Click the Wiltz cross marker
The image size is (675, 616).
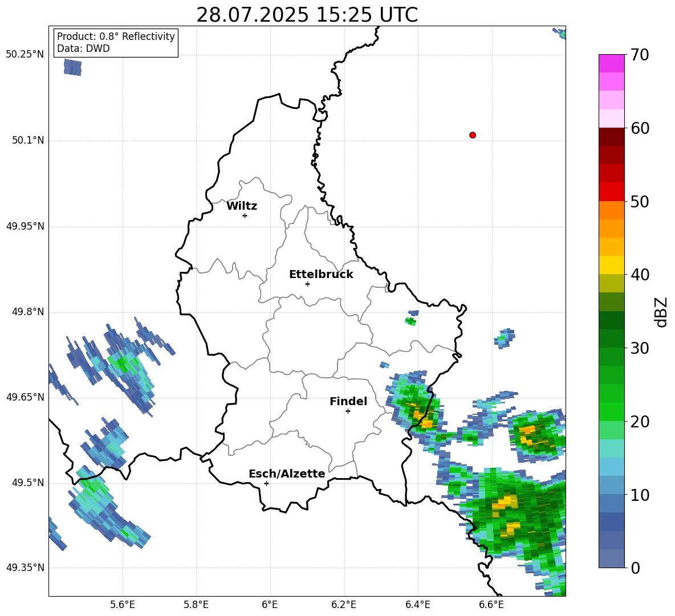click(245, 215)
